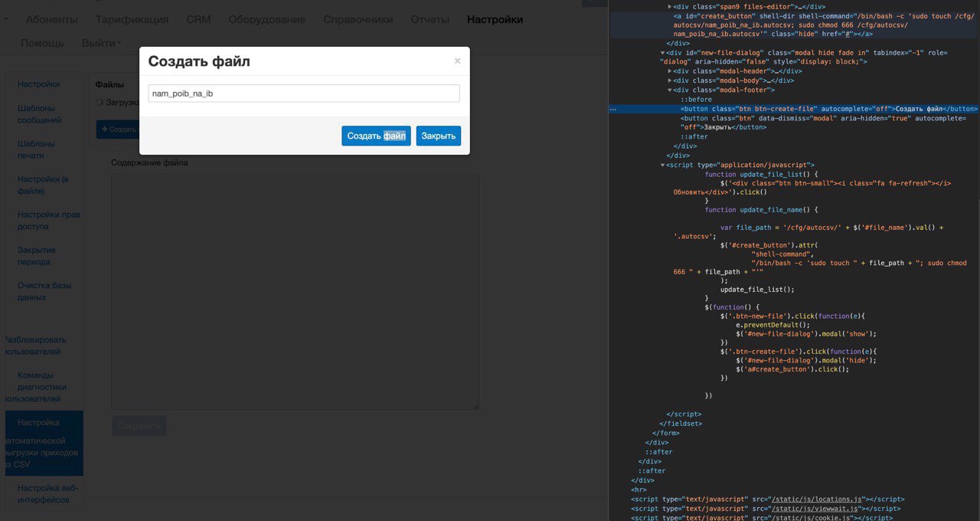Focus the file name input field
Image resolution: width=980 pixels, height=521 pixels.
[x=304, y=93]
